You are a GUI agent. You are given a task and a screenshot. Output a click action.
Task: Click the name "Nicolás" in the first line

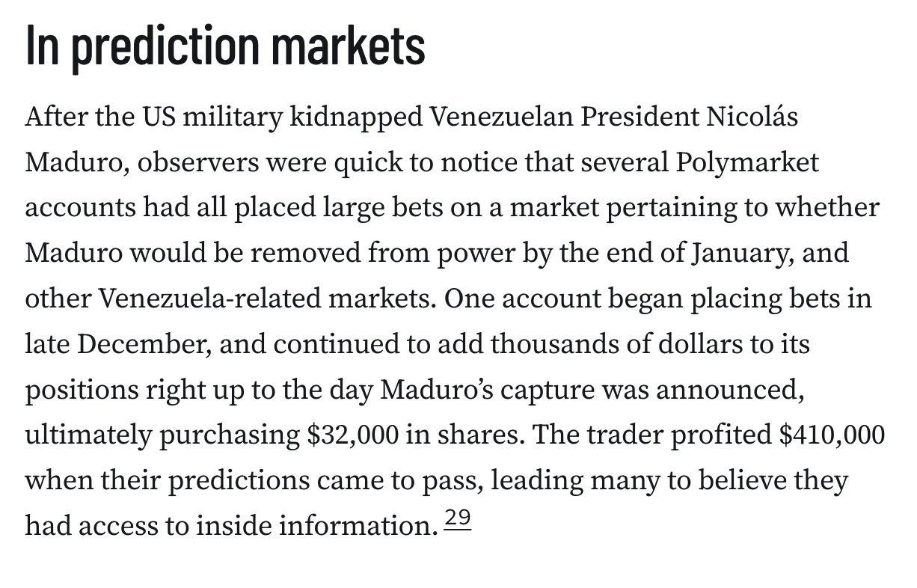[x=751, y=117]
